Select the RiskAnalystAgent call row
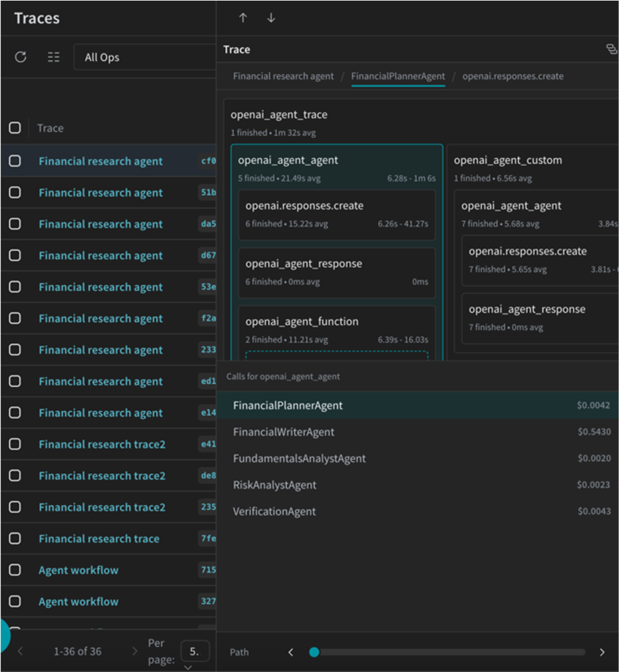Screen dimensions: 619x672 click(x=418, y=485)
